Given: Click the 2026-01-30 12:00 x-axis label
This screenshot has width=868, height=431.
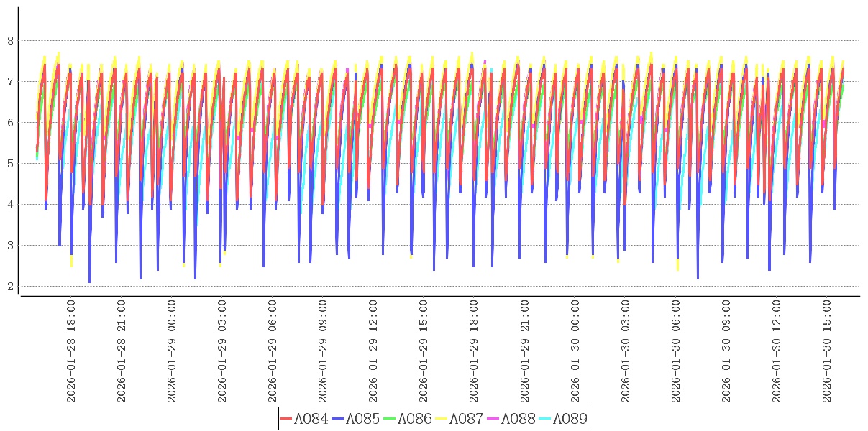Looking at the screenshot, I should click(777, 351).
